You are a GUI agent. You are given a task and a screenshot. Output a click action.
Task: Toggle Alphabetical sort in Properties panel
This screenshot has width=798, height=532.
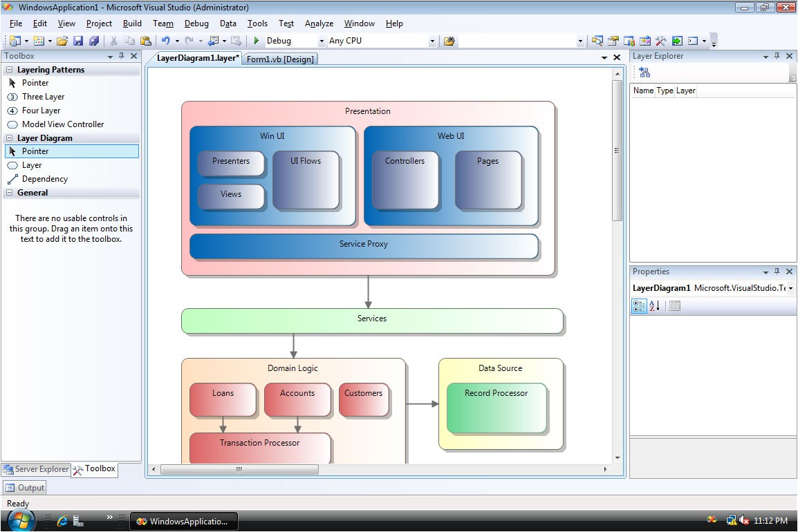(654, 306)
